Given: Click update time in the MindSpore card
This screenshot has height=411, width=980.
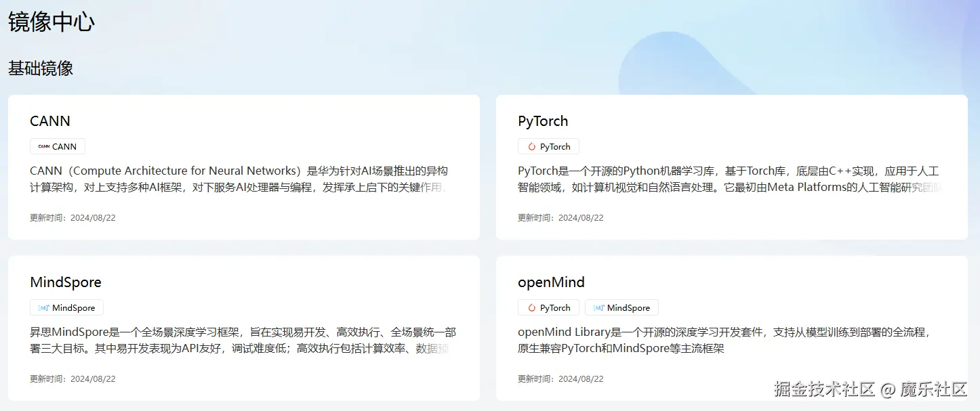Looking at the screenshot, I should [73, 379].
